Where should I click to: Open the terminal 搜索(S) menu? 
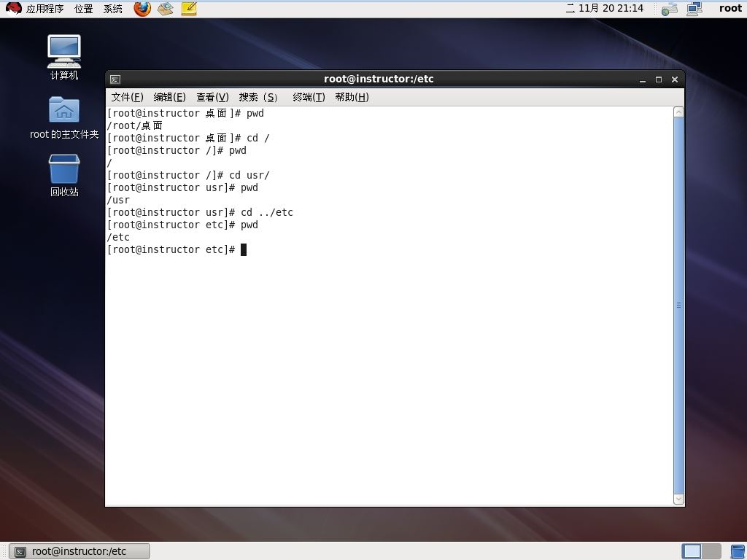tap(258, 97)
